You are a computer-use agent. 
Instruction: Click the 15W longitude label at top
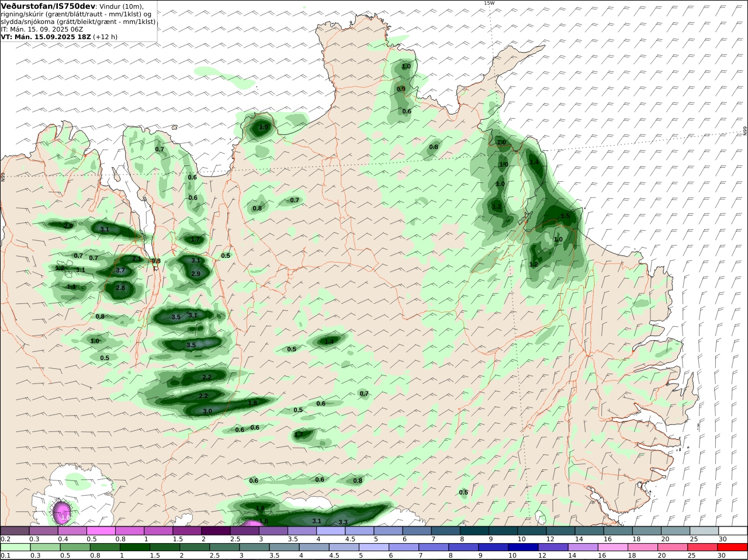point(489,3)
